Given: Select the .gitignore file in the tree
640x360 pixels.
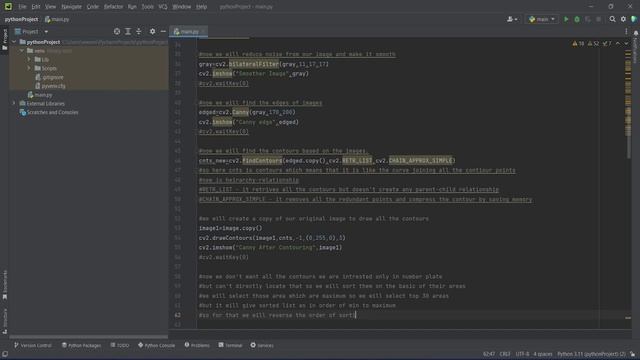Looking at the screenshot, I should (x=49, y=77).
